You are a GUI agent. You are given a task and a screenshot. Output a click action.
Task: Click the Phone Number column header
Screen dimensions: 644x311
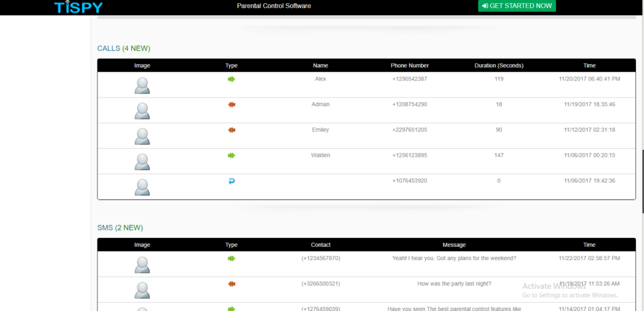[x=409, y=65]
